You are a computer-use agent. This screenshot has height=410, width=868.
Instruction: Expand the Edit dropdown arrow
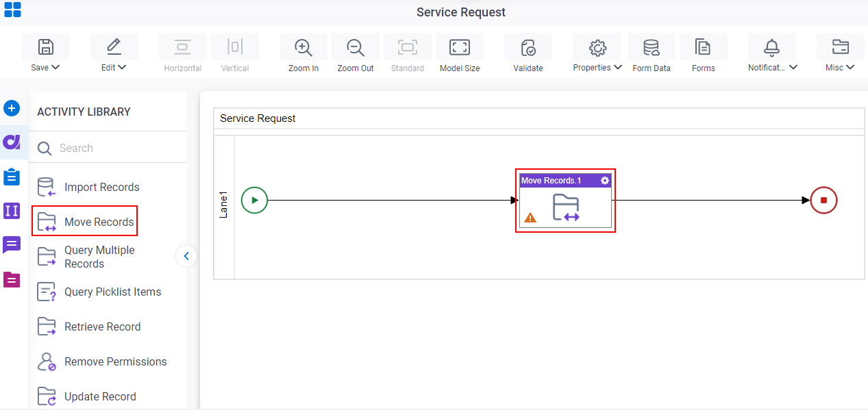click(122, 67)
